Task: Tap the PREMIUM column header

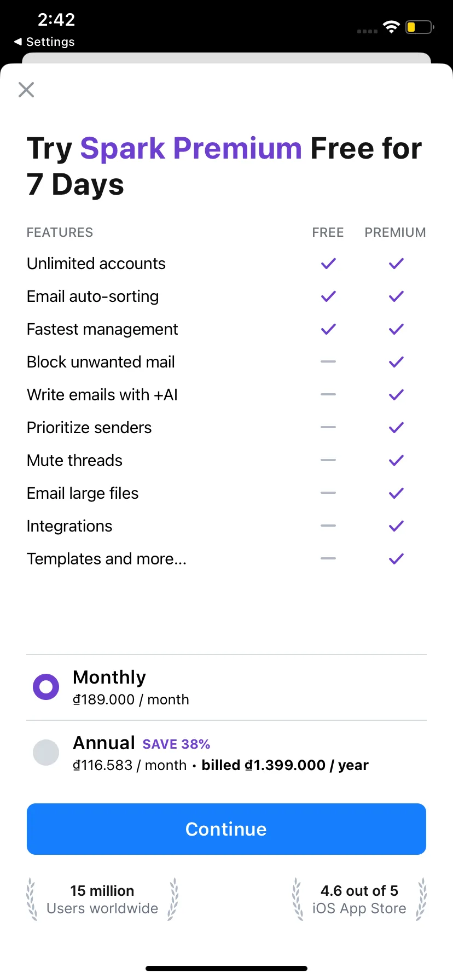Action: 395,232
